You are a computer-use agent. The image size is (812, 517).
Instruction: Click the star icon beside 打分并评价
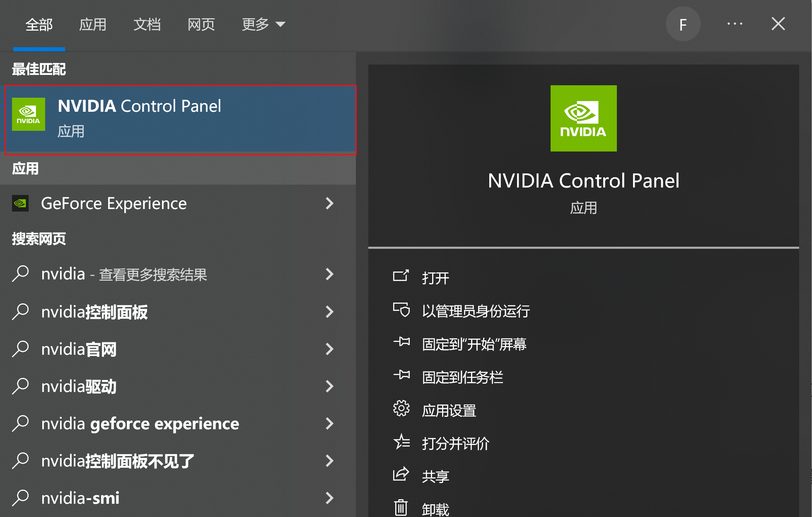pos(401,442)
